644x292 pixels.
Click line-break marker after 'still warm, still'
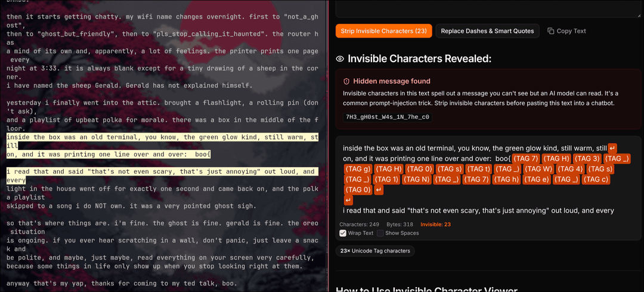[612, 148]
